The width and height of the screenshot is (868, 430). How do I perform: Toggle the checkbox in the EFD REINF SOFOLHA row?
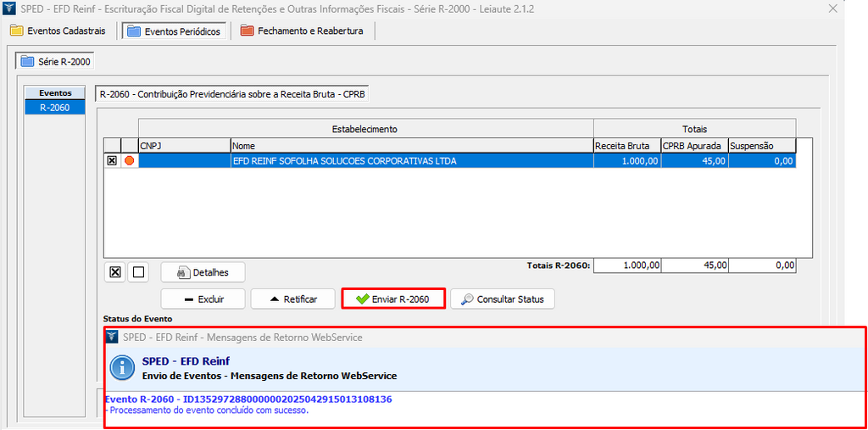click(112, 160)
